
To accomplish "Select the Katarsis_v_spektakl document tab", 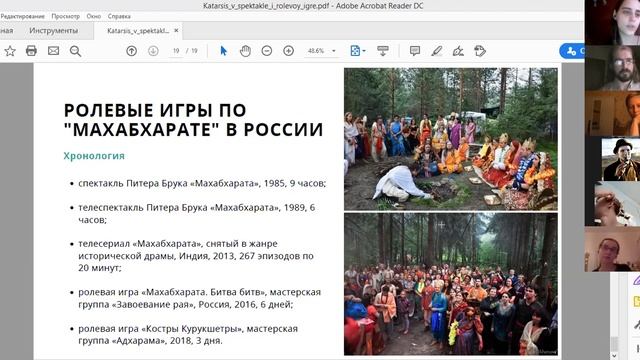I will [138, 31].
